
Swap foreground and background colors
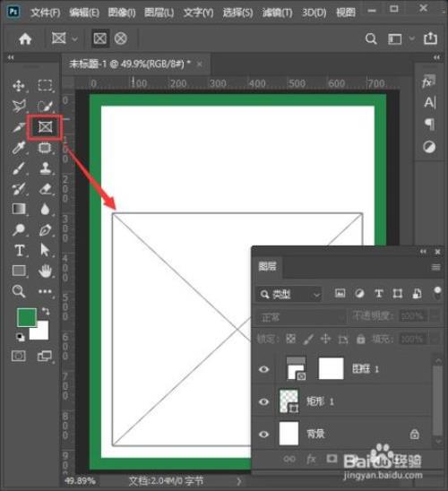point(46,311)
